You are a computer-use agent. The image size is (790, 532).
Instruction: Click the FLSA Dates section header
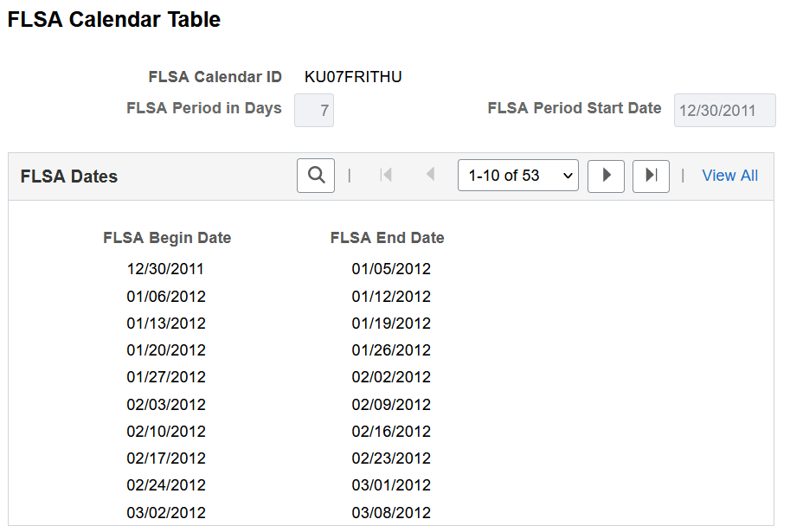tap(68, 176)
